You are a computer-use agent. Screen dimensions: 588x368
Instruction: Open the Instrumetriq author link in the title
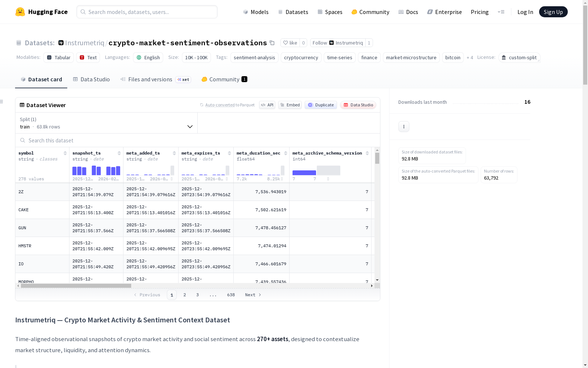(x=85, y=43)
